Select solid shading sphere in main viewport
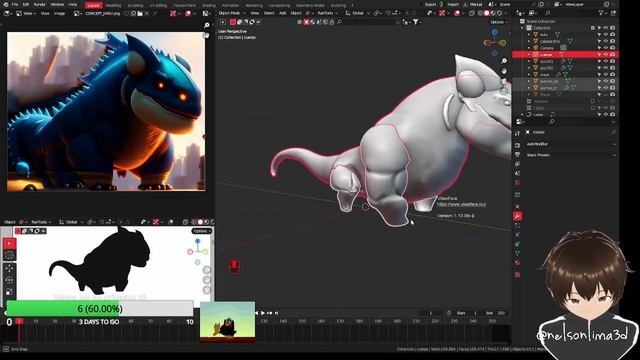Viewport: 640px width, 360px height. pos(487,13)
